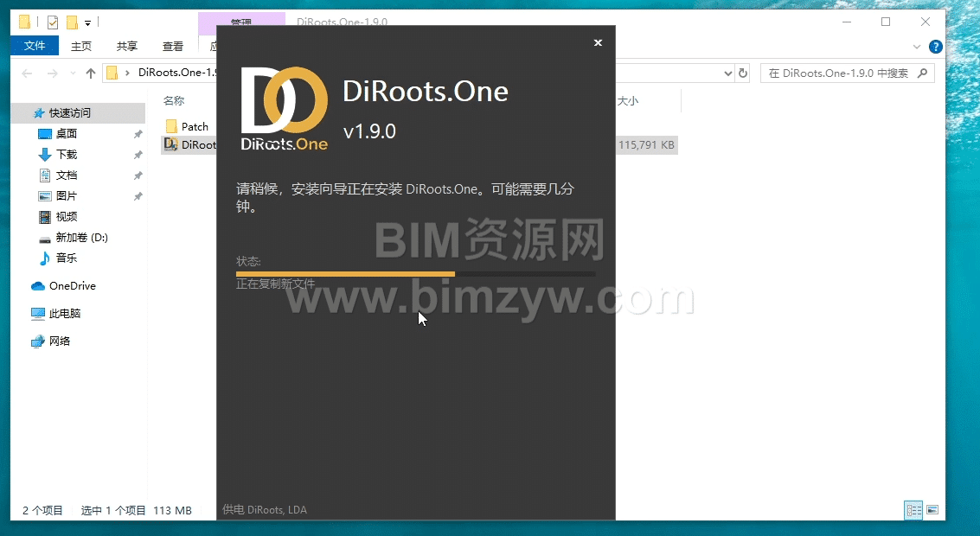The width and height of the screenshot is (980, 536).
Task: Click the "正在复制新文件" status text
Action: pos(276,284)
